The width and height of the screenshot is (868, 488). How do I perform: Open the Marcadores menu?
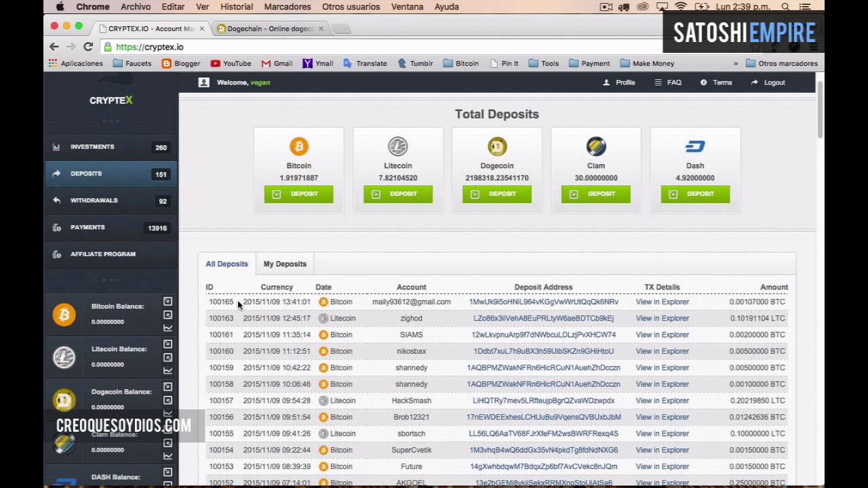click(x=288, y=7)
